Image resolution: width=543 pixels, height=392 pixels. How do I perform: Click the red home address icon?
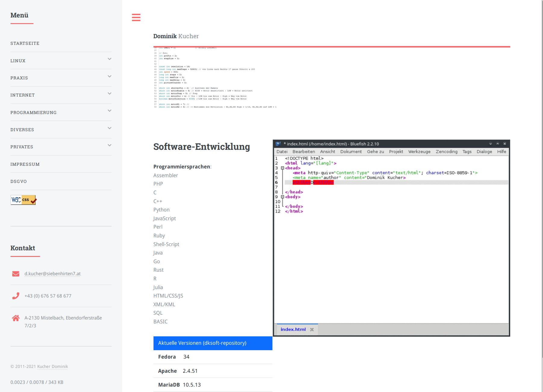click(x=16, y=318)
